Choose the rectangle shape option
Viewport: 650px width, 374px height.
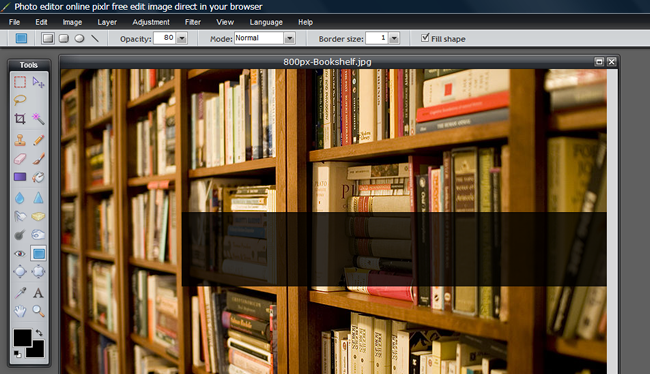(x=48, y=39)
